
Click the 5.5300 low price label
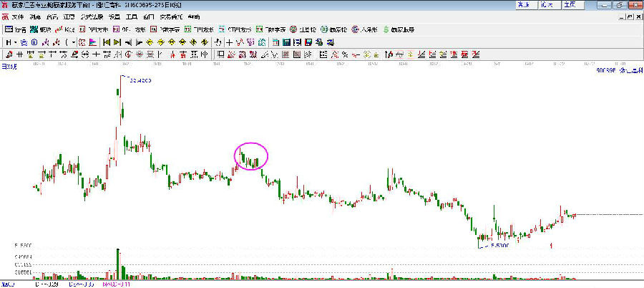click(x=498, y=246)
